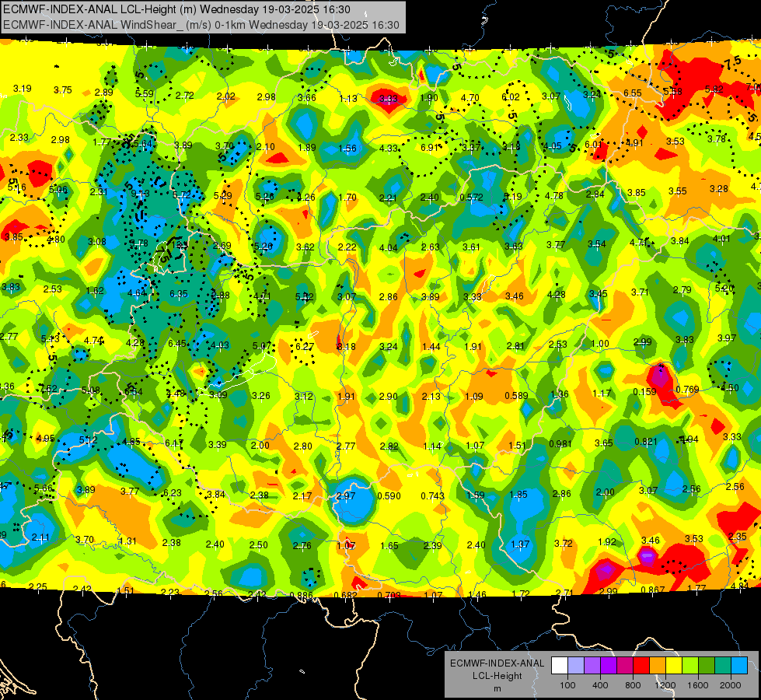Click the legend unit label 'm'

[x=497, y=688]
